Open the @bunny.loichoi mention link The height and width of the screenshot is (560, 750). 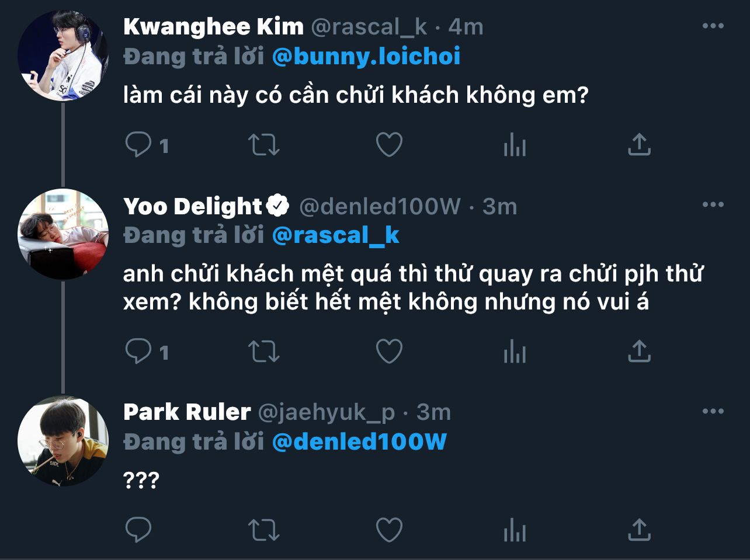tap(366, 57)
